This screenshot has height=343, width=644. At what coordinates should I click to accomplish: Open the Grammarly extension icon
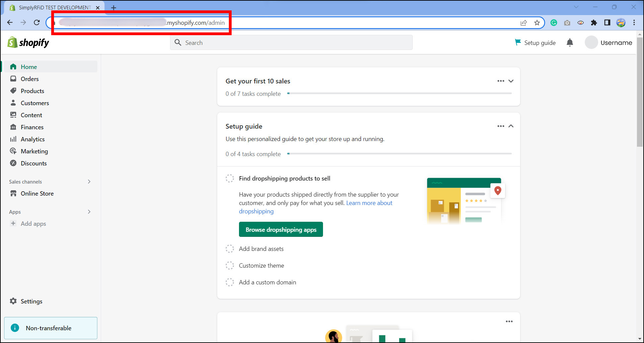(x=554, y=22)
